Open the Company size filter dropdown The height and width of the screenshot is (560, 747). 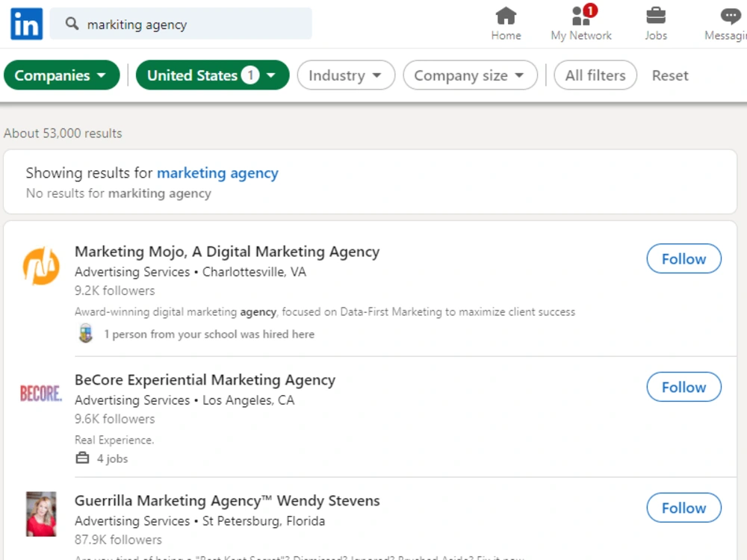click(470, 75)
